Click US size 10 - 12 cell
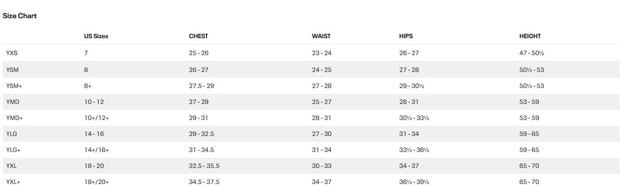644x188 pixels. point(94,102)
